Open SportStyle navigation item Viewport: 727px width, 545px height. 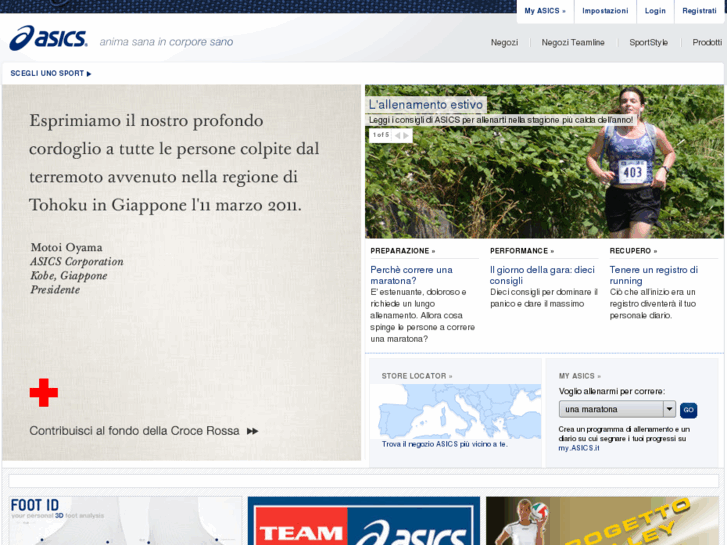pos(648,42)
